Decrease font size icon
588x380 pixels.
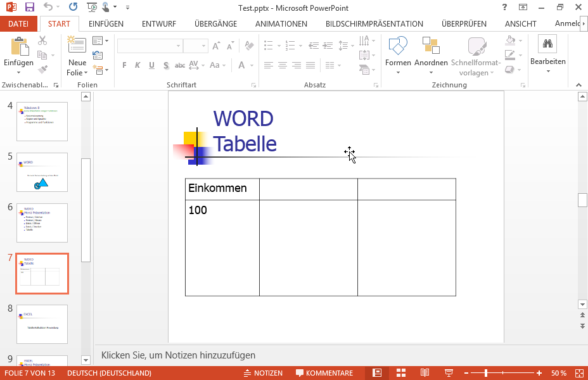click(x=230, y=46)
